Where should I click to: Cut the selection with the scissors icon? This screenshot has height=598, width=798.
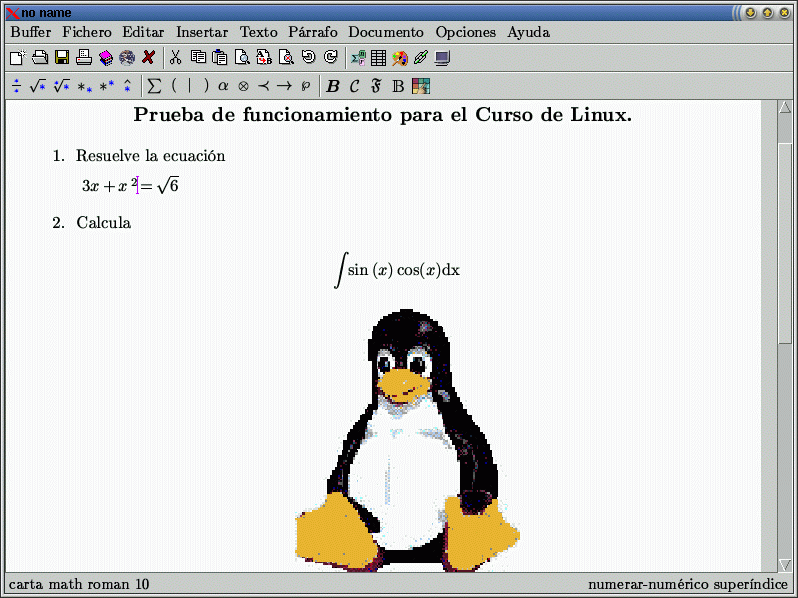tap(176, 57)
